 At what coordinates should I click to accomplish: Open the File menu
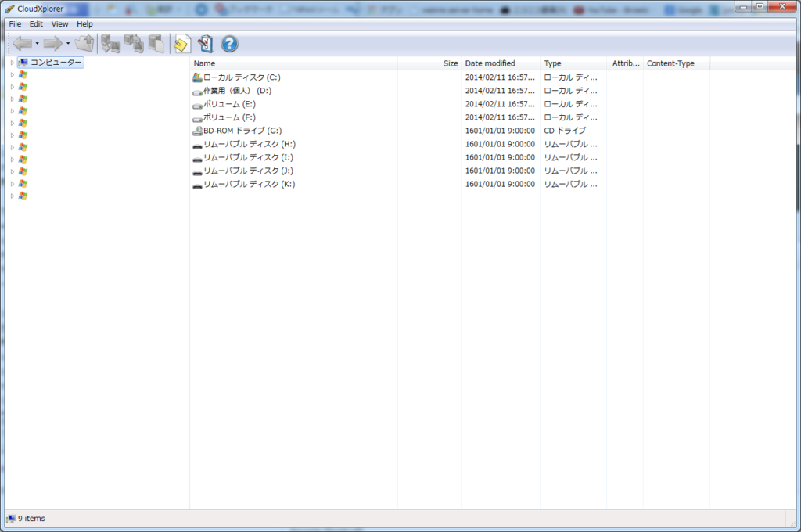(15, 24)
